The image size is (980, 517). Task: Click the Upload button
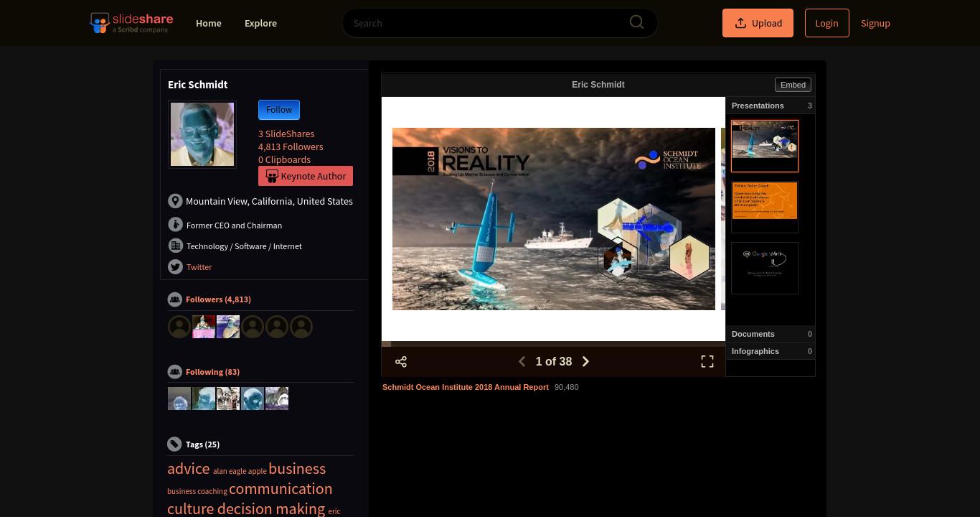758,23
